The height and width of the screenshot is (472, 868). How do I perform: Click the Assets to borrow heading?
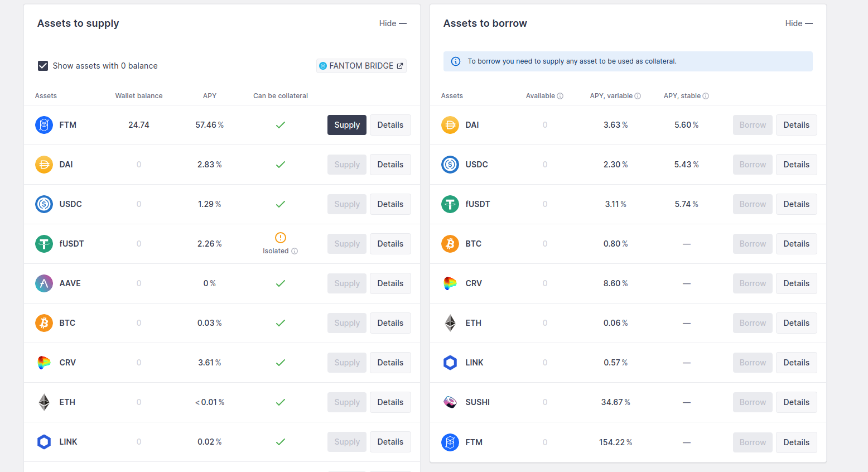(x=485, y=23)
